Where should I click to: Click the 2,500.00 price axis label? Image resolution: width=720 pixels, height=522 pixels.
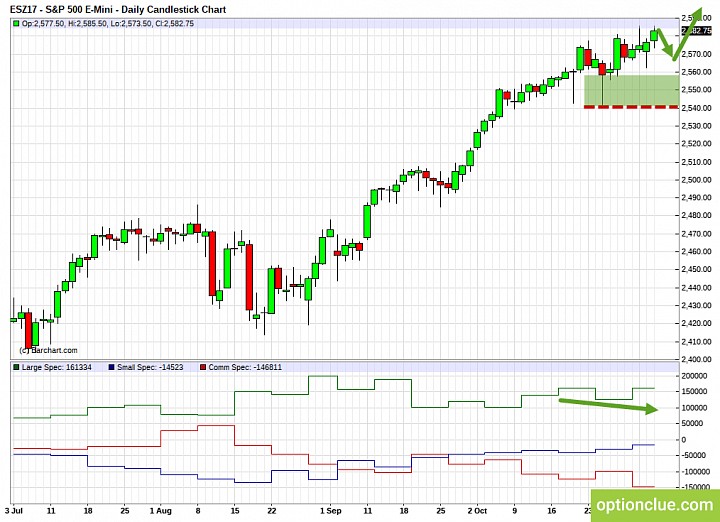pyautogui.click(x=696, y=180)
